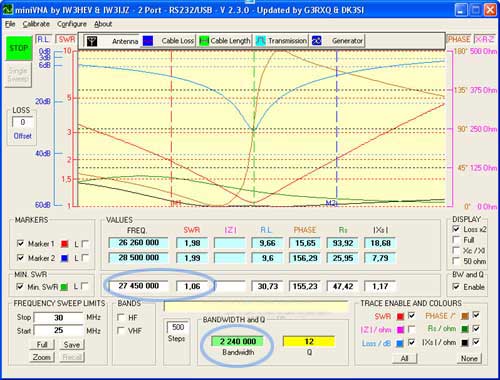
Task: Toggle the SWR trace enable checkbox
Action: click(x=412, y=315)
